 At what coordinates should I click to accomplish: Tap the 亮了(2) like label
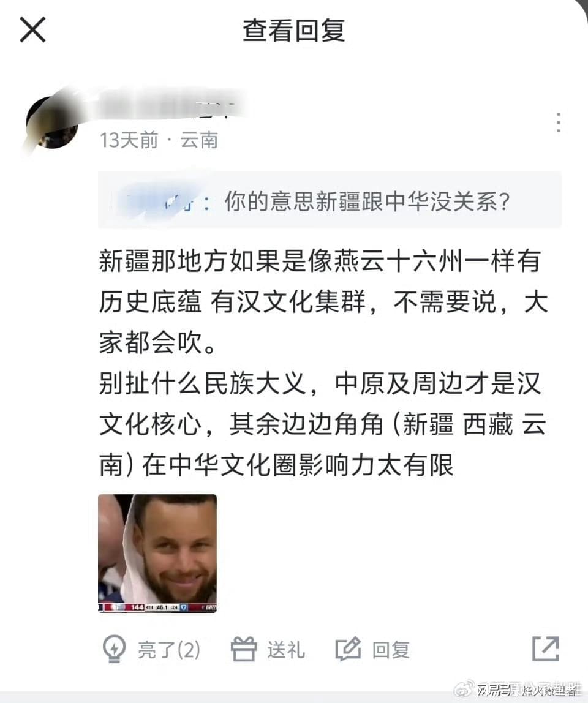[168, 650]
